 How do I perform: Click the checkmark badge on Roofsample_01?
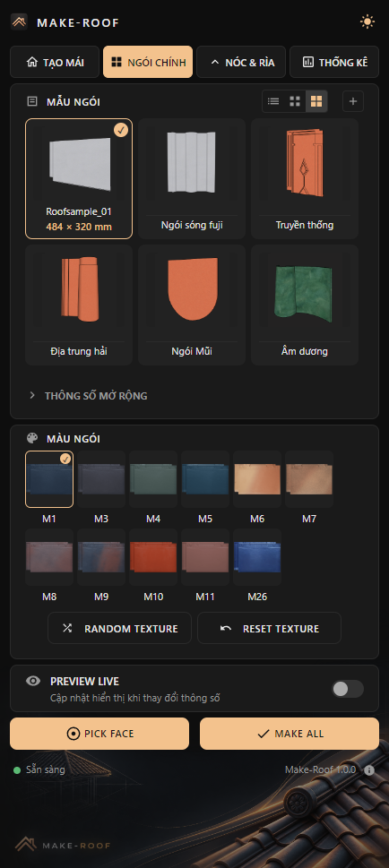(121, 130)
